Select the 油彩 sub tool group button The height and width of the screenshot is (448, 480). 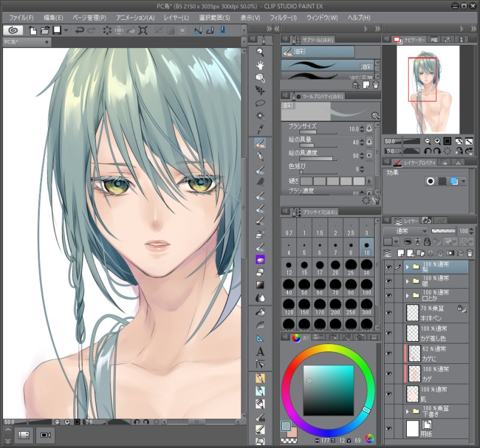[318, 52]
